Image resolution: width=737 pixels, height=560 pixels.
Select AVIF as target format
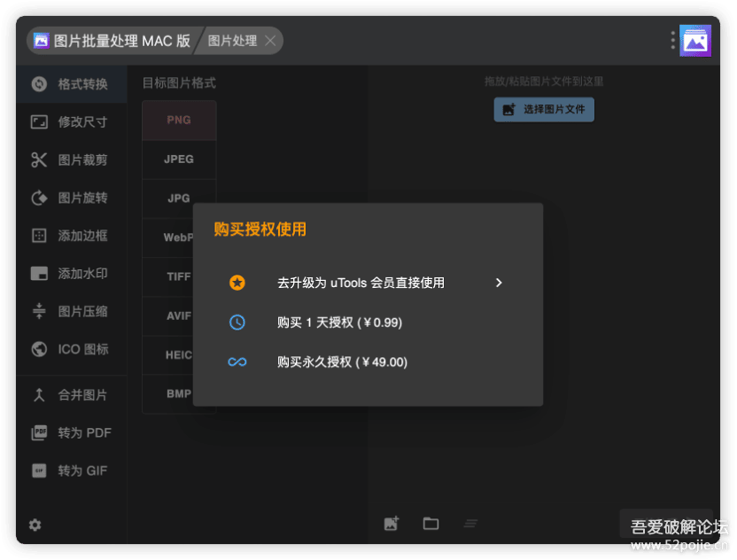point(167,315)
